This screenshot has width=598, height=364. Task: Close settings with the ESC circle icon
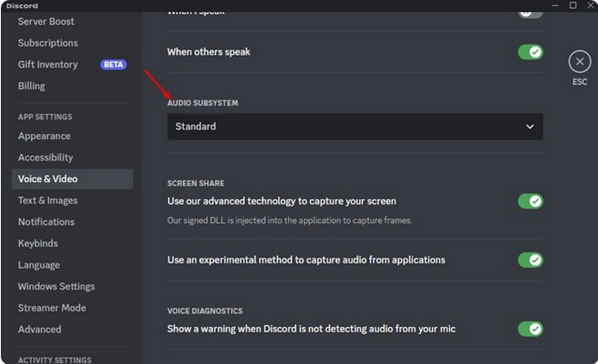579,61
